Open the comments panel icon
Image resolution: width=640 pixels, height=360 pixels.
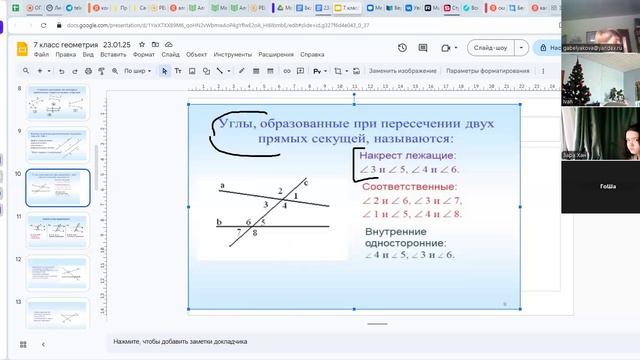(423, 48)
